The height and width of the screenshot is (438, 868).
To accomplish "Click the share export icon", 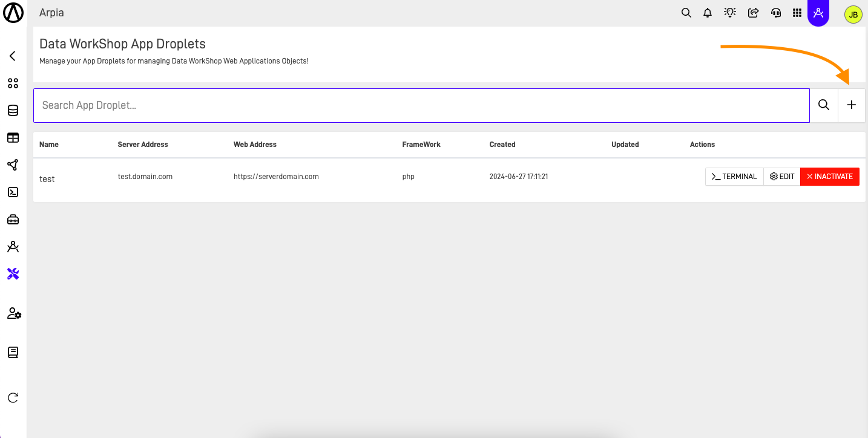I will (x=754, y=13).
